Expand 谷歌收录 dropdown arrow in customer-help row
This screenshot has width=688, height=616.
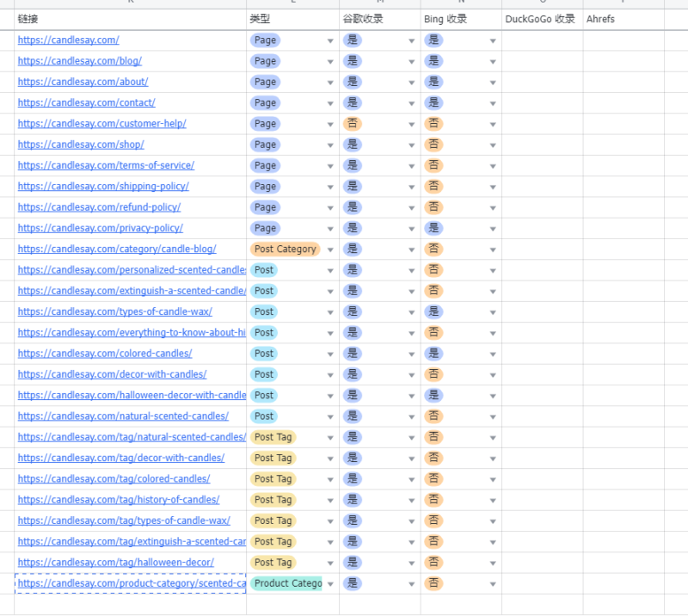tap(412, 124)
